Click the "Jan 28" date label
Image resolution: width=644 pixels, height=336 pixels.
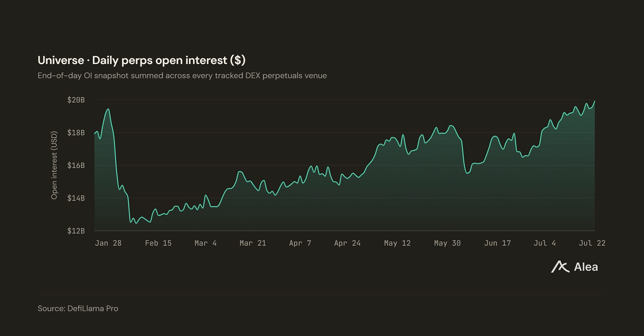(x=108, y=243)
